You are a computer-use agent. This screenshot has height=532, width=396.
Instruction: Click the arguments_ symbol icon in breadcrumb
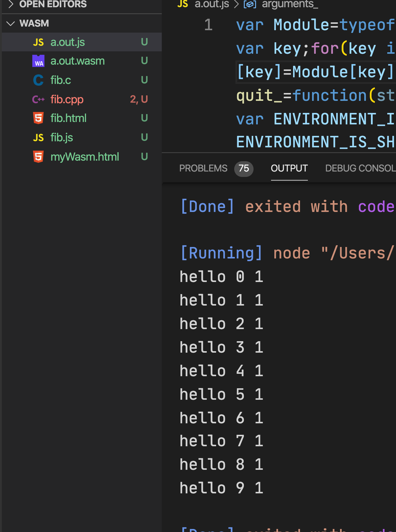pyautogui.click(x=250, y=4)
